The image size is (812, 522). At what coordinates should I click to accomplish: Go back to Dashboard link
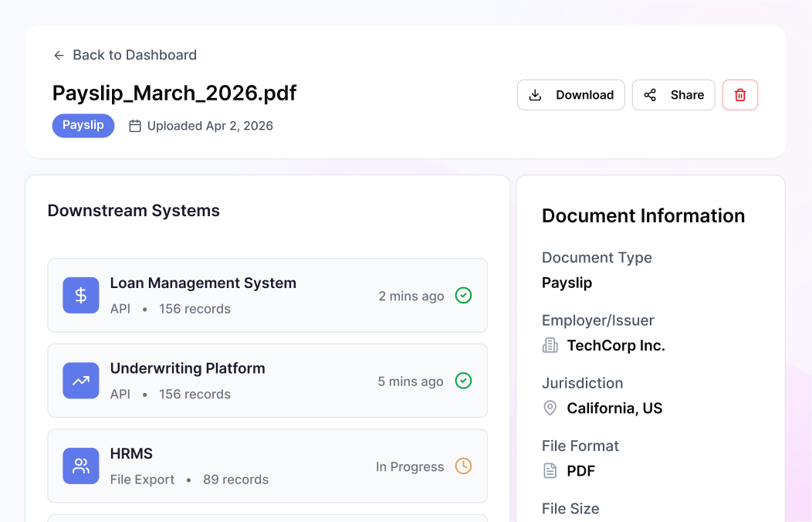click(x=125, y=55)
